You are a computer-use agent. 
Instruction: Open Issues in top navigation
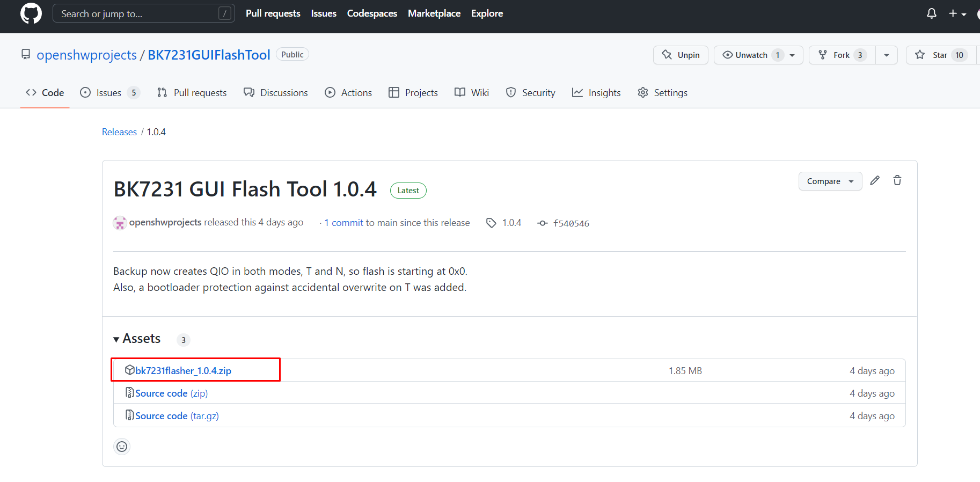[324, 13]
